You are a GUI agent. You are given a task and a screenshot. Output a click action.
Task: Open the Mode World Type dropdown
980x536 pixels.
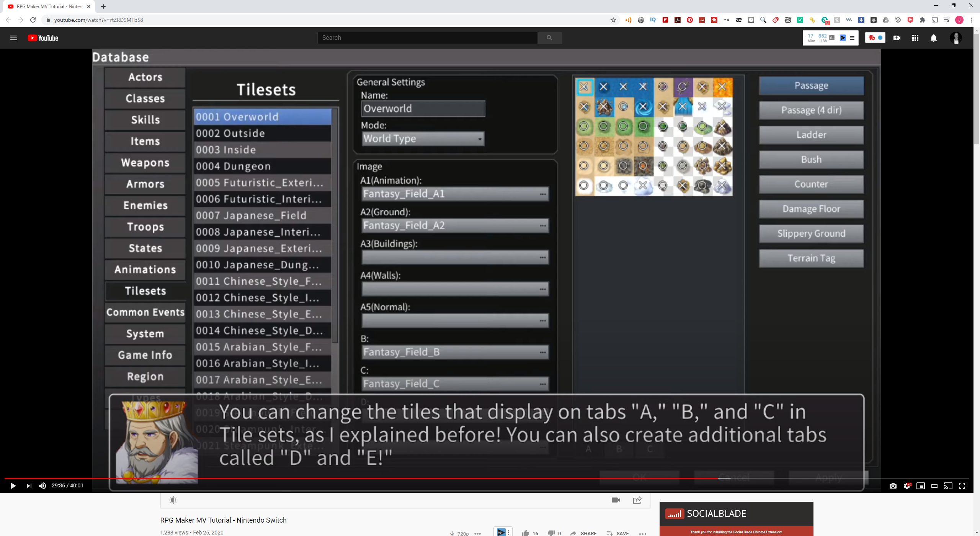click(423, 139)
